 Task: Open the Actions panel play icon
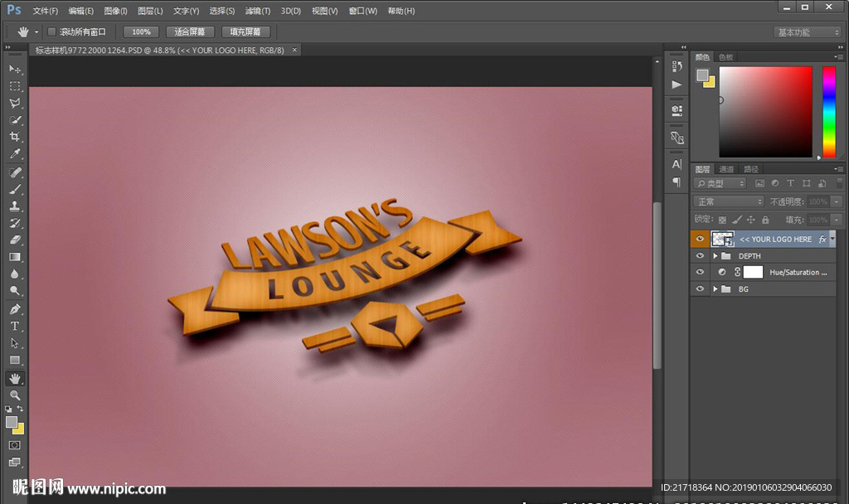(x=677, y=85)
